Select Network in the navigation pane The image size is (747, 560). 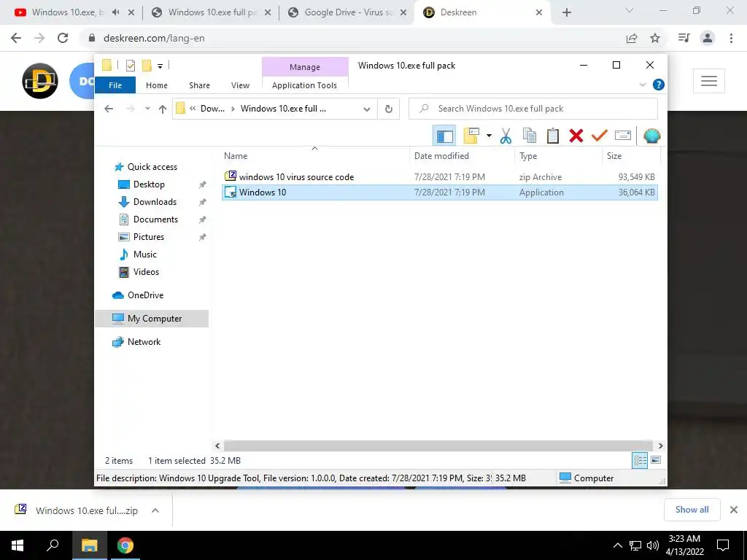pos(144,342)
